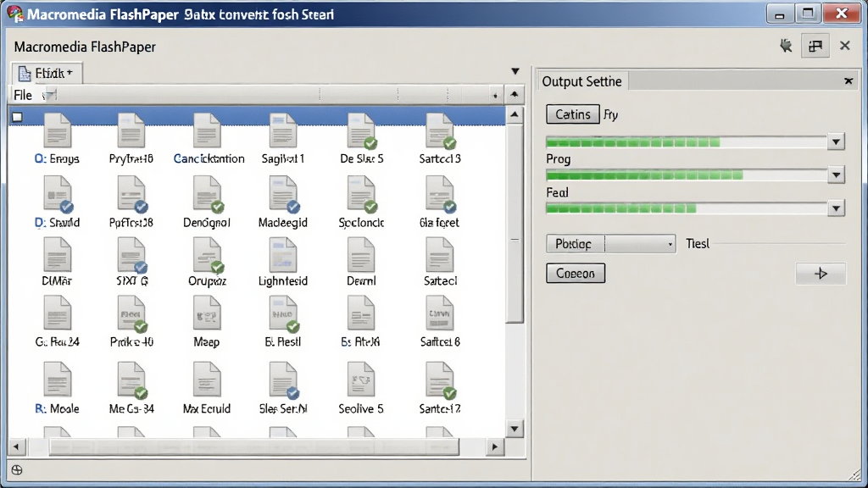
Task: Select the 'Max Ecruld' document icon
Action: pos(207,380)
